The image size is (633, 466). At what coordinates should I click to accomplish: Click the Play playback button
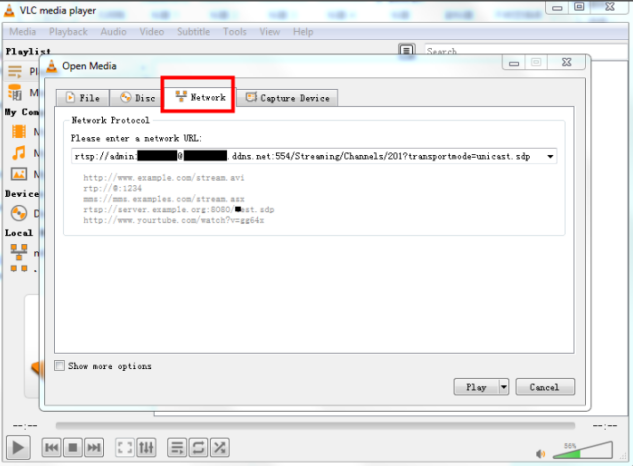(18, 447)
